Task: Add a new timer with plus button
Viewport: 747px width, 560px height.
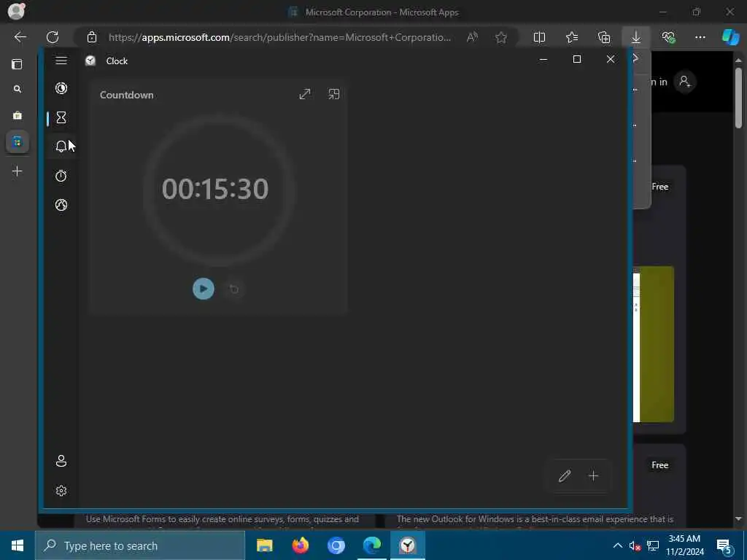Action: click(x=593, y=475)
